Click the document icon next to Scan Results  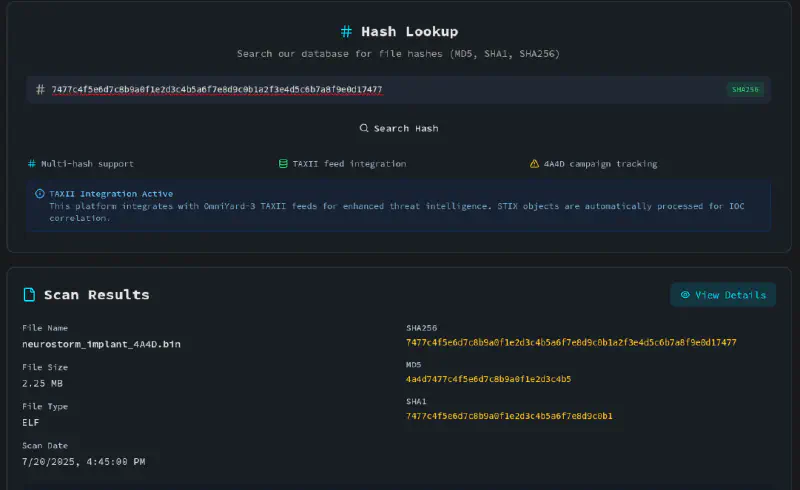click(x=30, y=295)
